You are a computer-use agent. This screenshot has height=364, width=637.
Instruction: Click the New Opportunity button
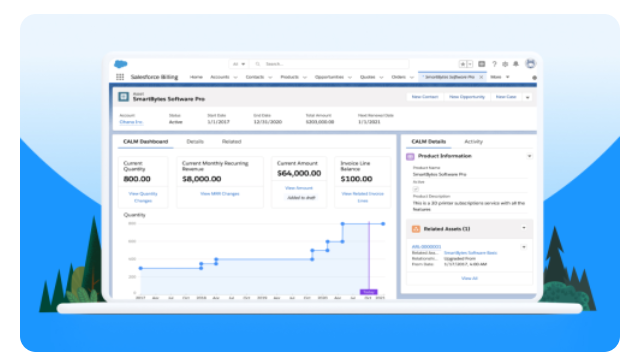coord(467,97)
